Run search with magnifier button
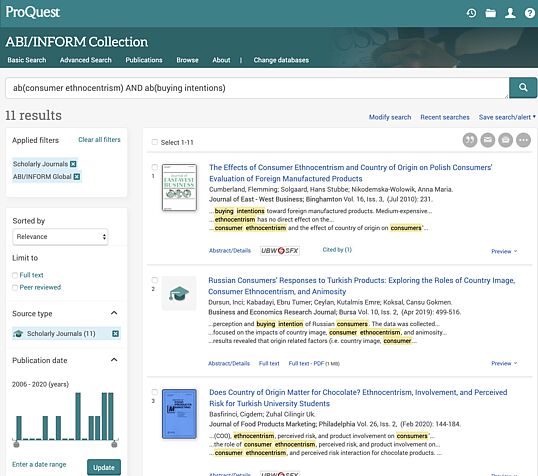The image size is (538, 476). click(x=523, y=88)
